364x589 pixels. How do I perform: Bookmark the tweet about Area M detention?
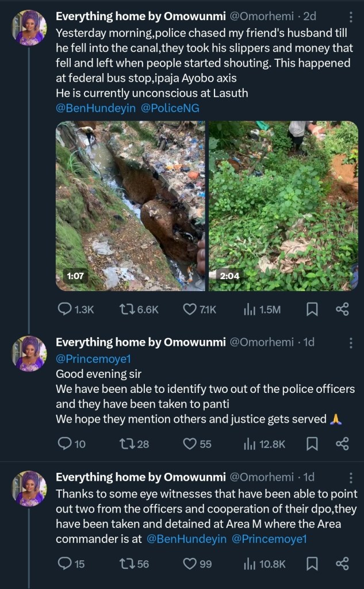[312, 564]
